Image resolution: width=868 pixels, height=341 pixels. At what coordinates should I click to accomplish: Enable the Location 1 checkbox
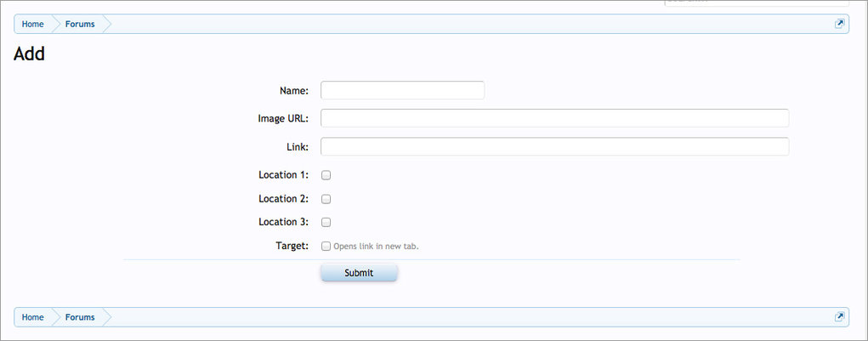pos(326,175)
